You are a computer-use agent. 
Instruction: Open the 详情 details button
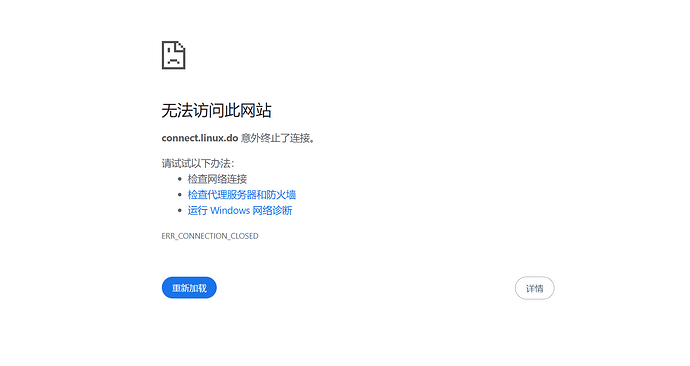[x=535, y=288]
